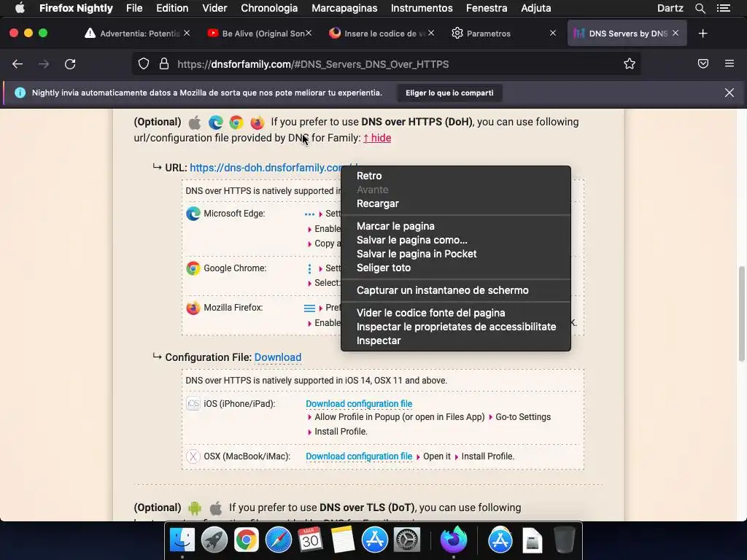Image resolution: width=747 pixels, height=560 pixels.
Task: Open Notes from the dock
Action: click(343, 540)
